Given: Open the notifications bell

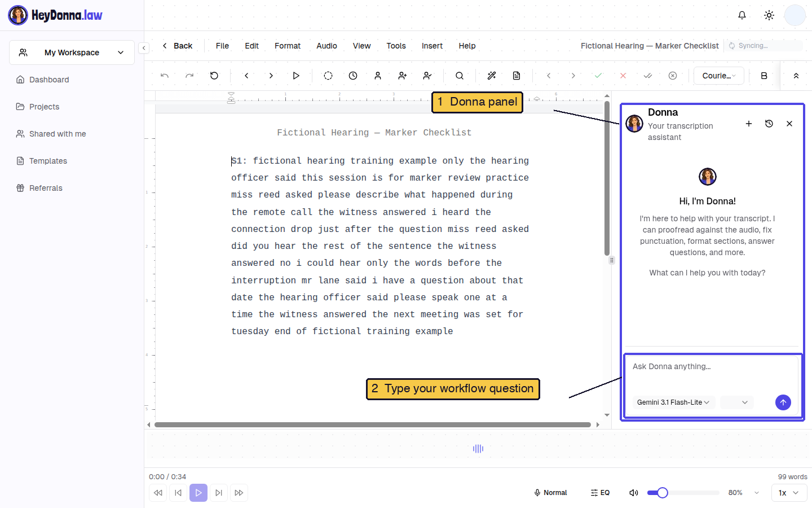Looking at the screenshot, I should click(742, 15).
